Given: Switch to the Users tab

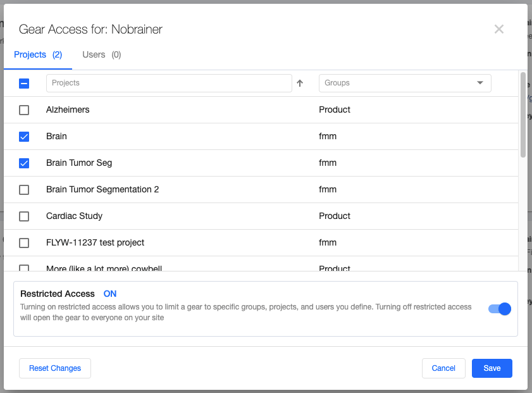Looking at the screenshot, I should 101,54.
